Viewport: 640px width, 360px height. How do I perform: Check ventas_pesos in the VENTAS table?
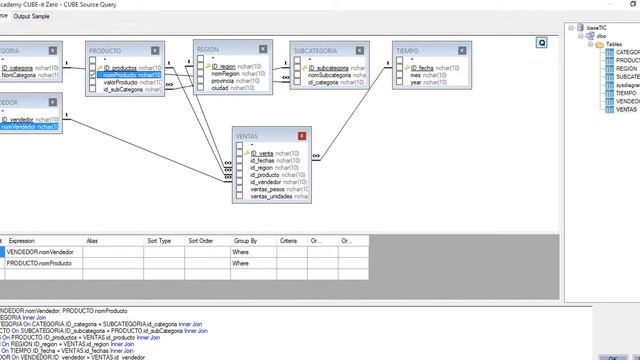point(240,189)
